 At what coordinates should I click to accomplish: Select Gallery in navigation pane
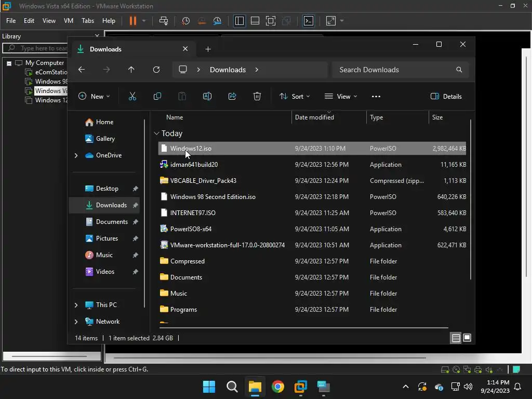[x=105, y=139]
